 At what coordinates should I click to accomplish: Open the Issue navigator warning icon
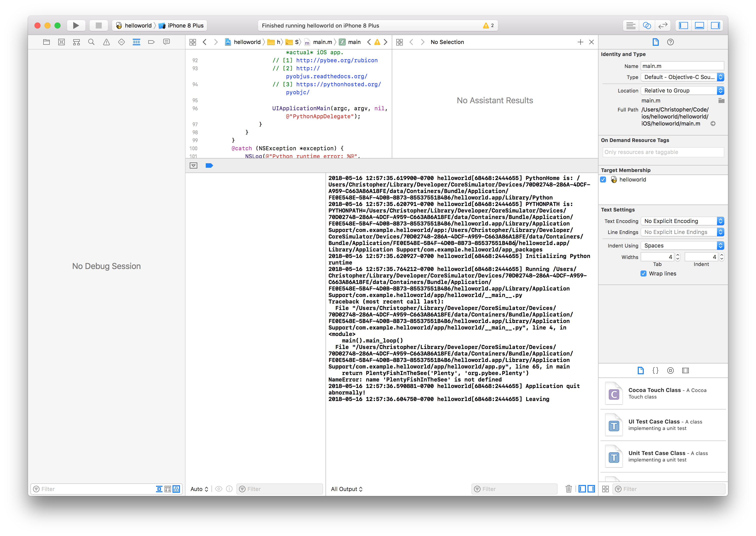click(x=106, y=42)
